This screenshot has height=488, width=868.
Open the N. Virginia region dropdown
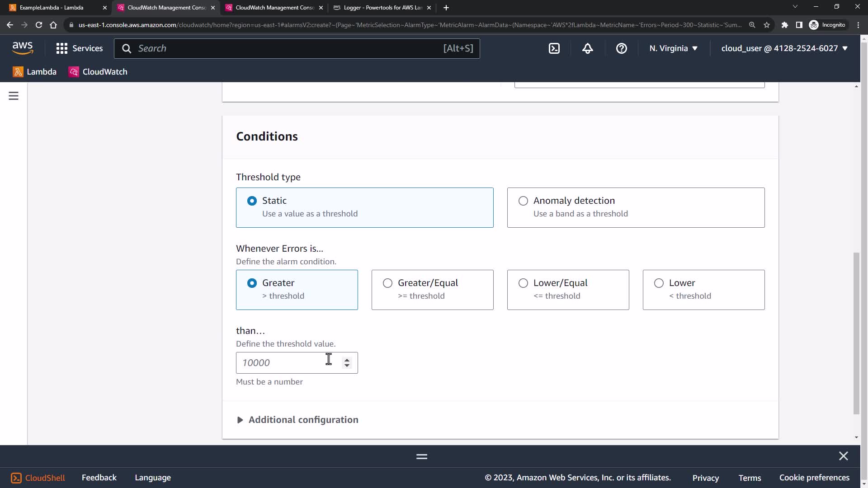pyautogui.click(x=673, y=48)
